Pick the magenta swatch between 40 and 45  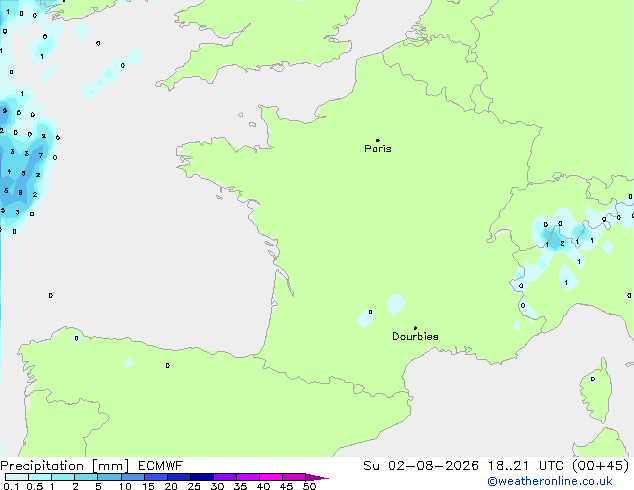271,477
